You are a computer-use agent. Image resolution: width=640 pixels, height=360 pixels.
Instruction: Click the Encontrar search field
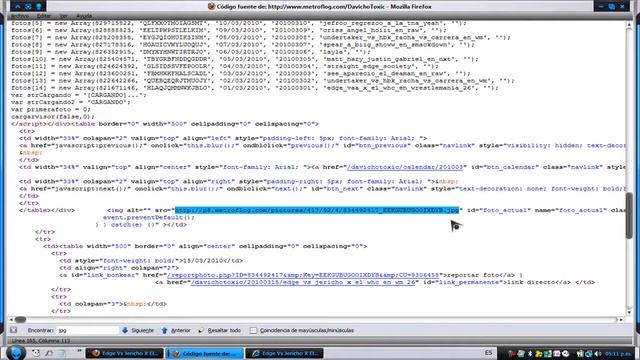coord(88,330)
